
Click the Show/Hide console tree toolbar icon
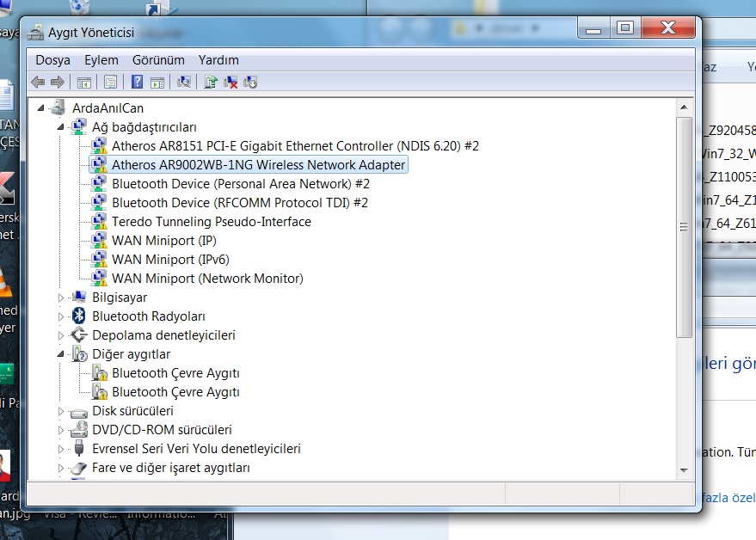pyautogui.click(x=84, y=83)
